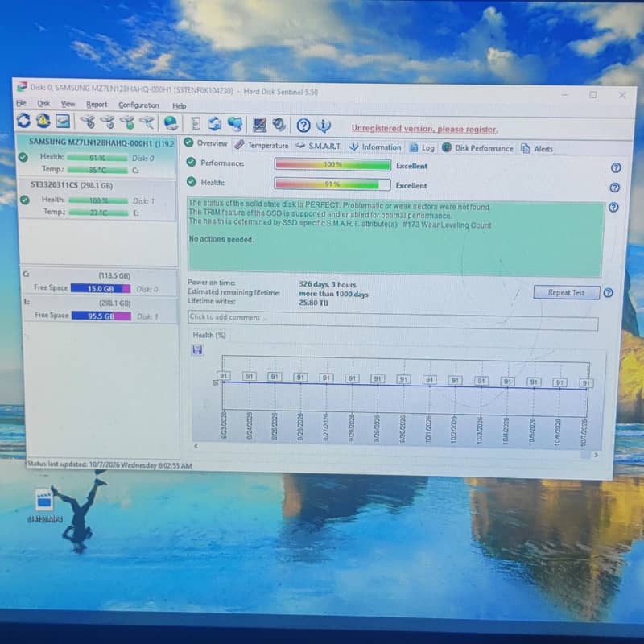Select the SAMSUNG MZ7LN128HAHQ disk entry
The height and width of the screenshot is (644, 644).
click(x=97, y=156)
